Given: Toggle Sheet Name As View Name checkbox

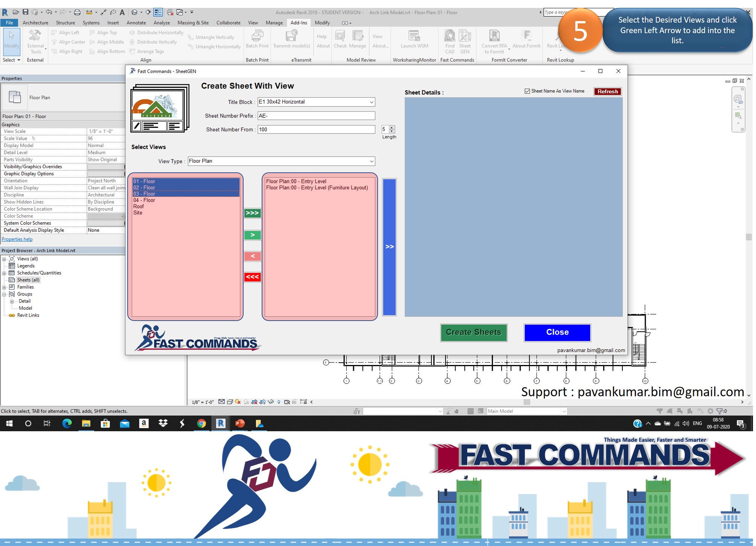Looking at the screenshot, I should click(527, 91).
